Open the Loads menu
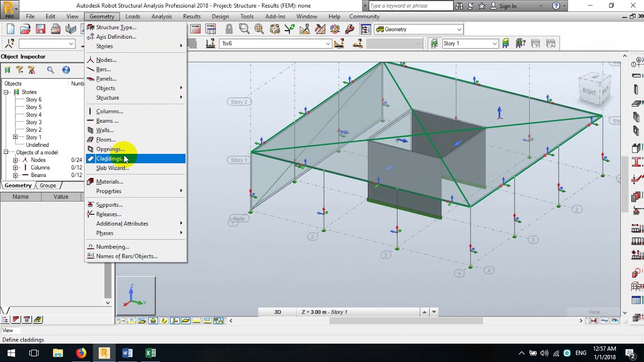Viewport: 644px width, 362px height. (x=133, y=17)
